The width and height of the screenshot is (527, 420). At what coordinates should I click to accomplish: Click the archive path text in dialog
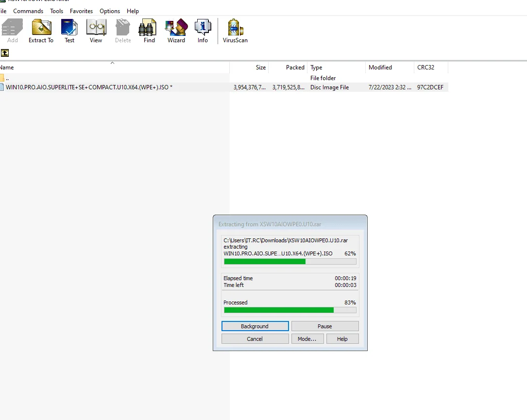(286, 240)
